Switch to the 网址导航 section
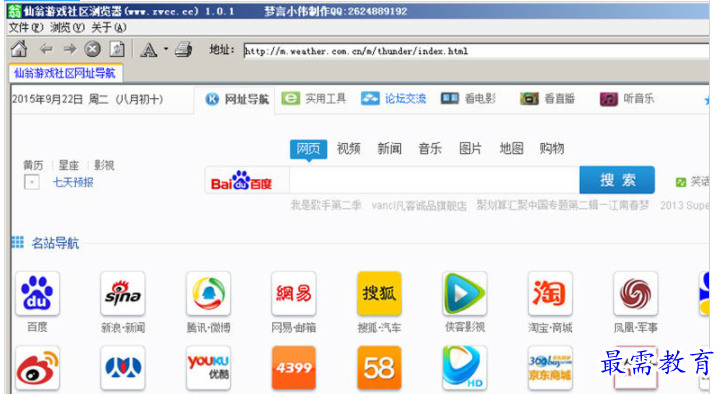 [238, 99]
